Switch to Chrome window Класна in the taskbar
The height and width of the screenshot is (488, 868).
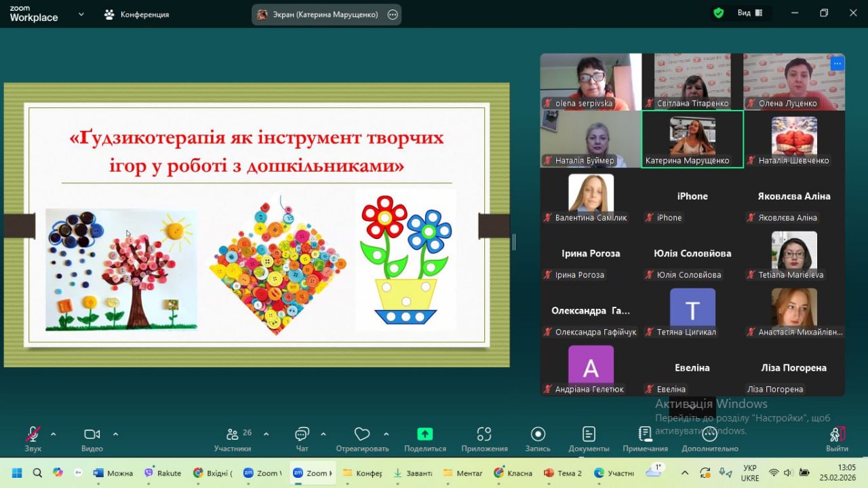pos(513,473)
